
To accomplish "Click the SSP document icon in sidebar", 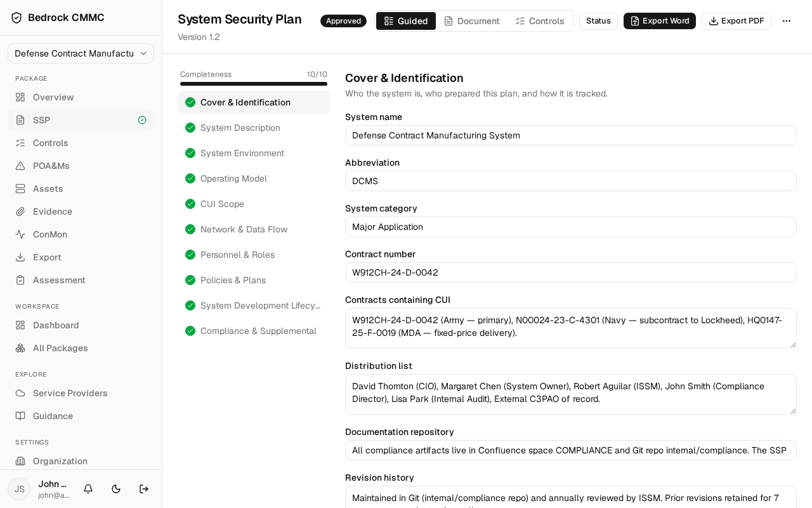I will click(x=20, y=120).
